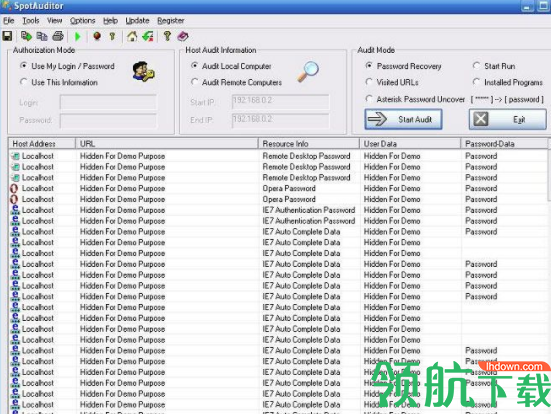Screen dimensions: 551x414
Task: Click the question mark help toolbar icon
Action: (x=167, y=36)
